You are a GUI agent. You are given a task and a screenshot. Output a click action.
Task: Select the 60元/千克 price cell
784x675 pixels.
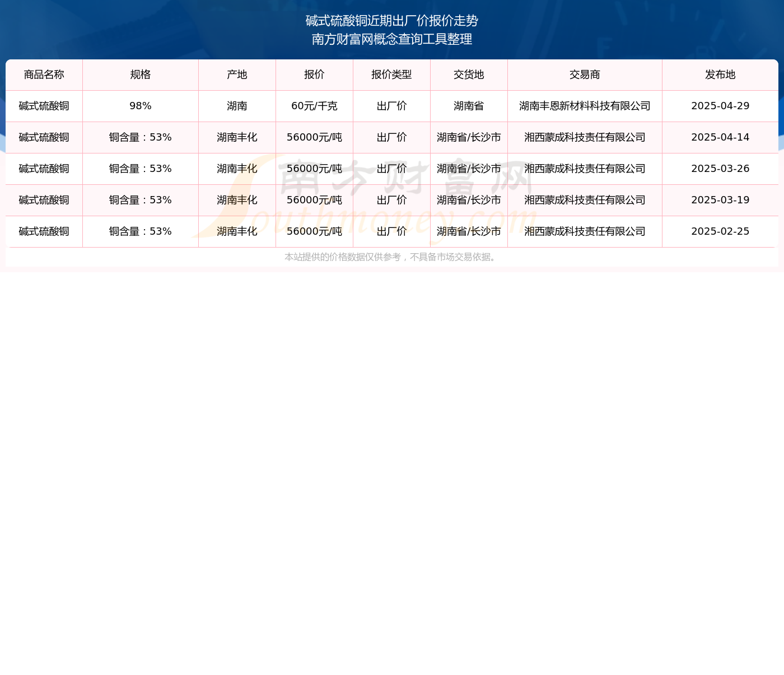click(x=314, y=106)
